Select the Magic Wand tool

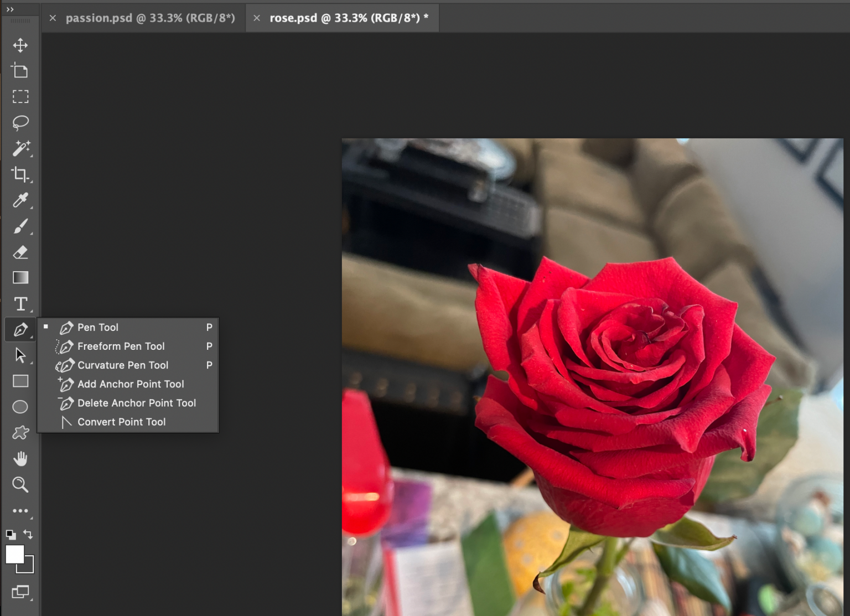tap(20, 148)
